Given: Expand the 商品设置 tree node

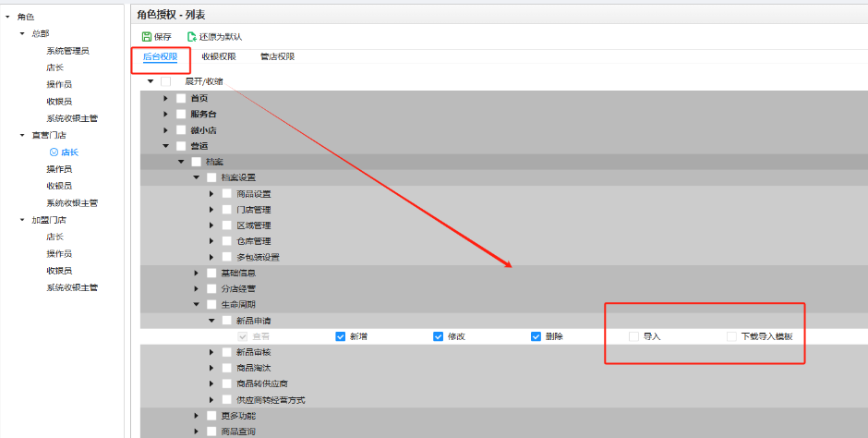Looking at the screenshot, I should point(211,194).
